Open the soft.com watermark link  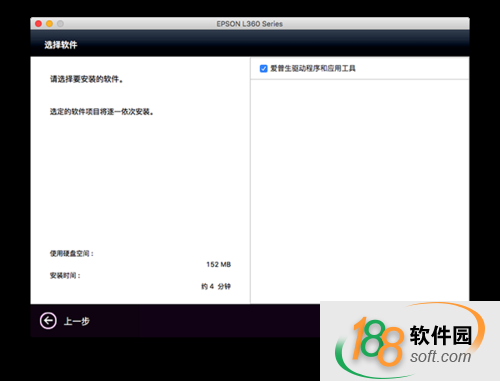pos(441,356)
